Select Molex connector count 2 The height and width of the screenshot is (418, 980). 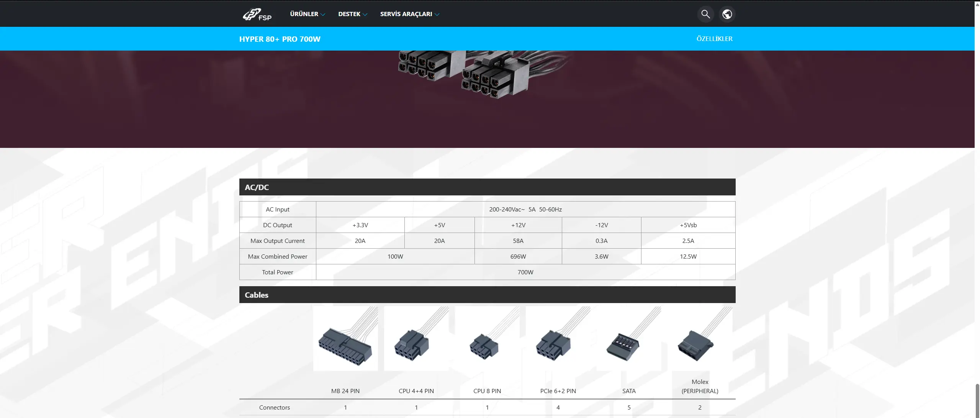click(x=700, y=407)
